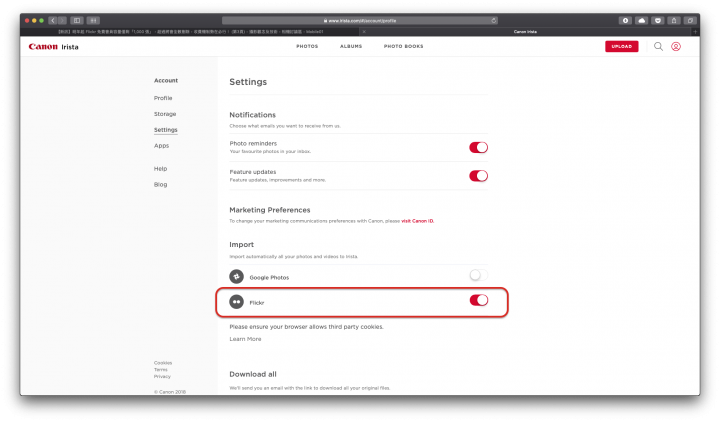This screenshot has width=720, height=422.
Task: Click the visit Canon ID link
Action: point(417,221)
